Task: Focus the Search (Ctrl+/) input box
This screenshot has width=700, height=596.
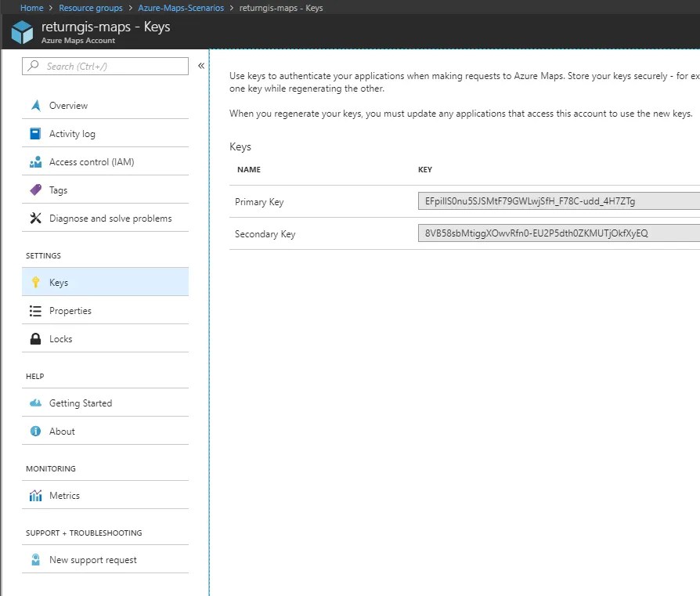Action: (x=106, y=66)
